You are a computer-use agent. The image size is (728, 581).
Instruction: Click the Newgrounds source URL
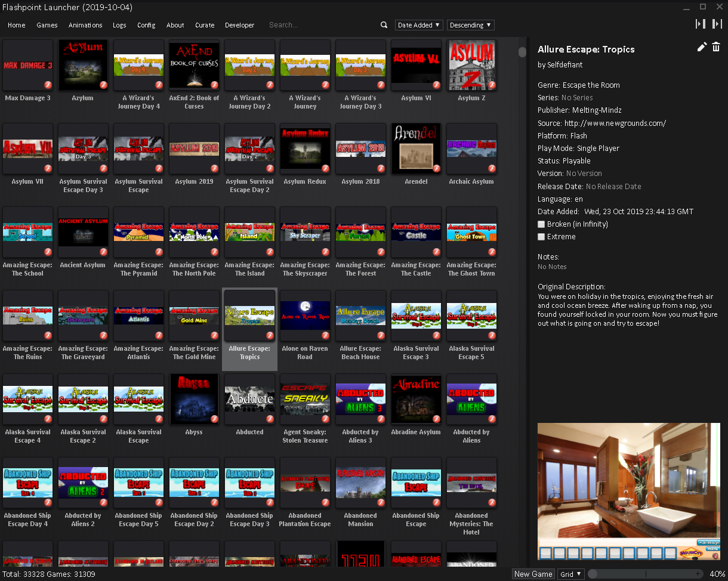coord(615,123)
